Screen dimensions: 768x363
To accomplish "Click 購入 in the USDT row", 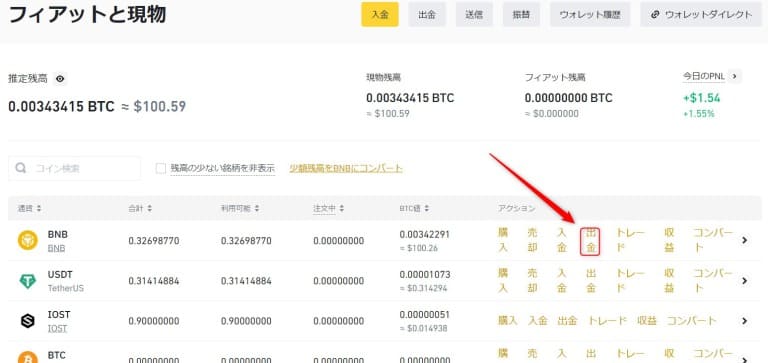I will click(x=503, y=281).
